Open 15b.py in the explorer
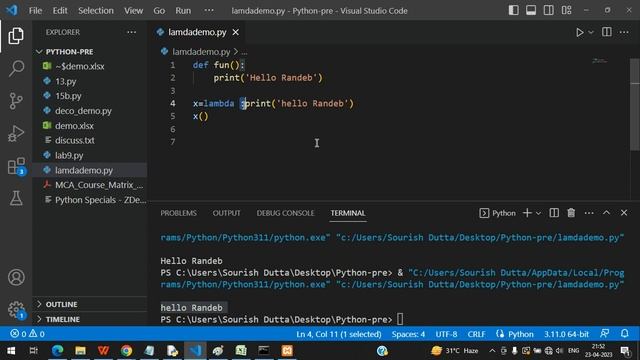Screen dimensions: 640x360 click(68, 96)
